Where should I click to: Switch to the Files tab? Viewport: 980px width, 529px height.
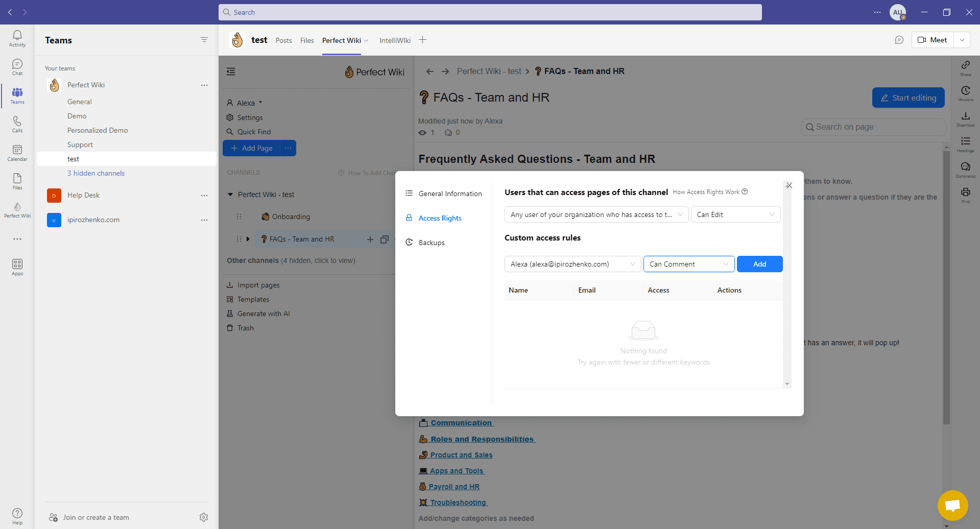[307, 40]
